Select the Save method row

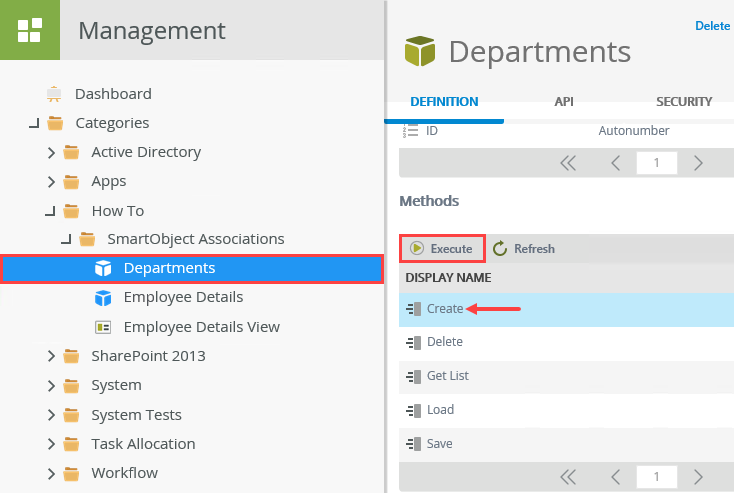coord(566,444)
